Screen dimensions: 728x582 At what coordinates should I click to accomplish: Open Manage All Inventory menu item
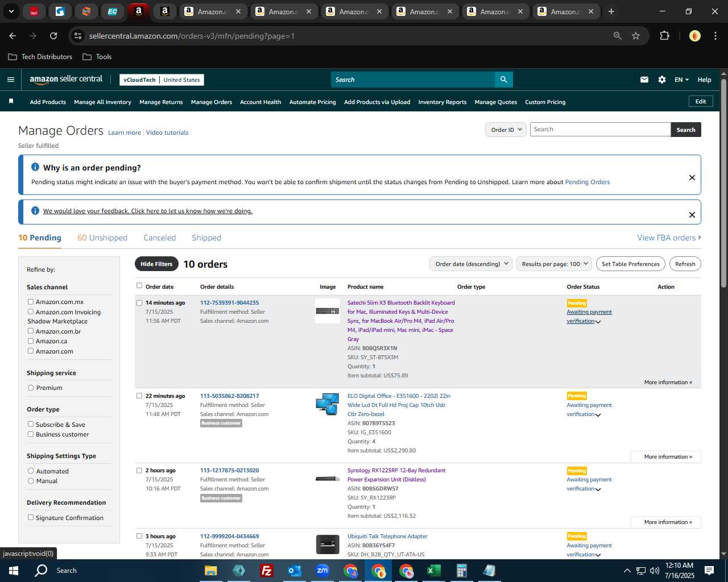102,102
